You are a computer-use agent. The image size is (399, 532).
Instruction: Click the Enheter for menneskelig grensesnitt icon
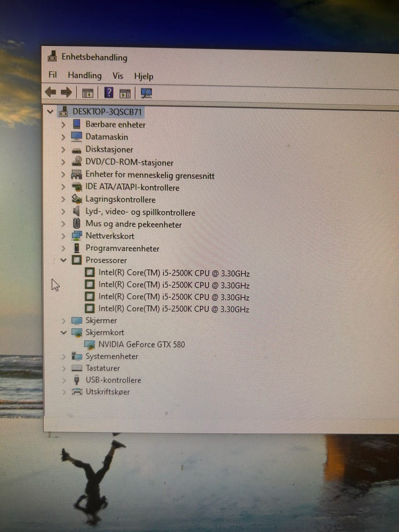point(76,174)
